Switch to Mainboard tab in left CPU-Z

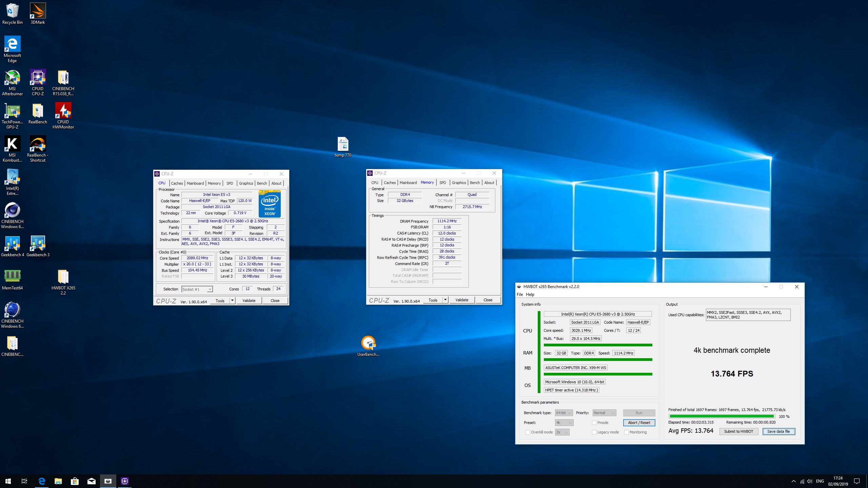[195, 183]
